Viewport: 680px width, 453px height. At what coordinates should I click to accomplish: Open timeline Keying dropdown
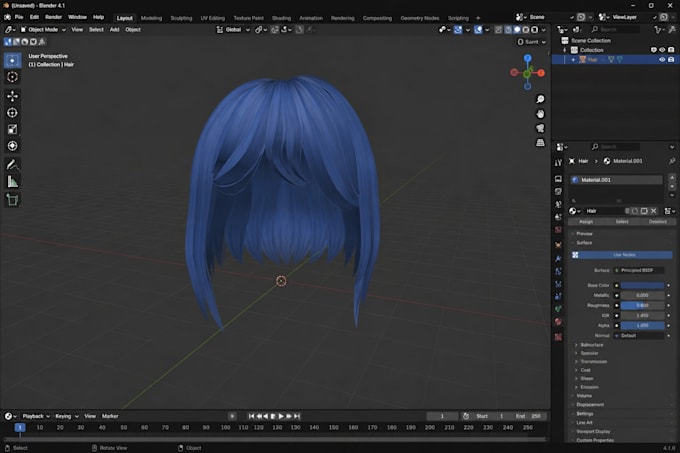pos(66,416)
